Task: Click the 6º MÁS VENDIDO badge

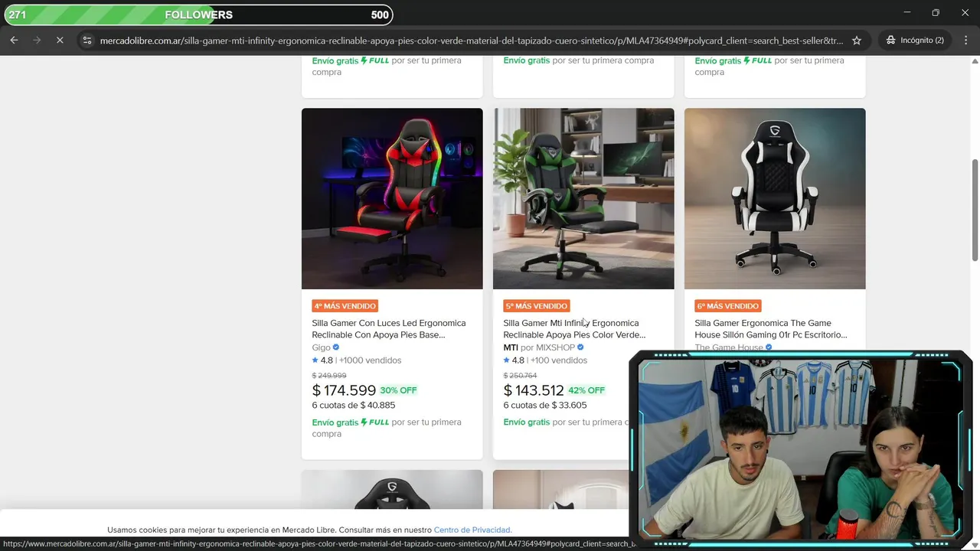Action: (728, 306)
